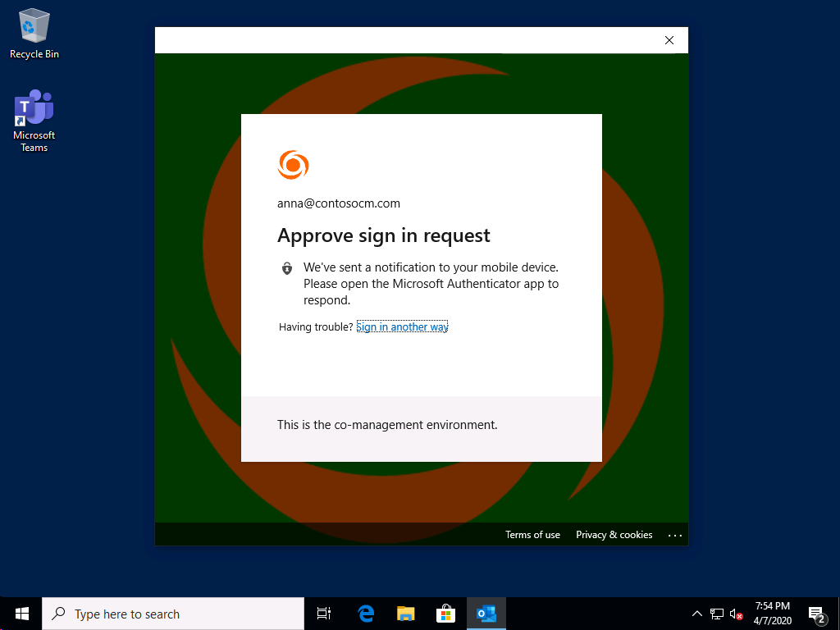Open the Privacy & cookies link
The image size is (840, 630).
[x=614, y=534]
